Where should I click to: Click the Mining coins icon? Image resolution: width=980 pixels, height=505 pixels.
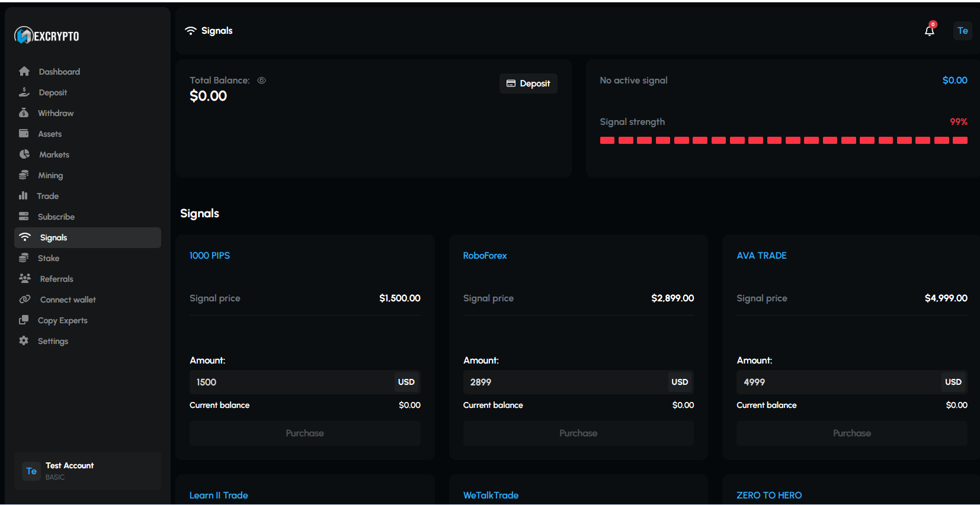24,175
